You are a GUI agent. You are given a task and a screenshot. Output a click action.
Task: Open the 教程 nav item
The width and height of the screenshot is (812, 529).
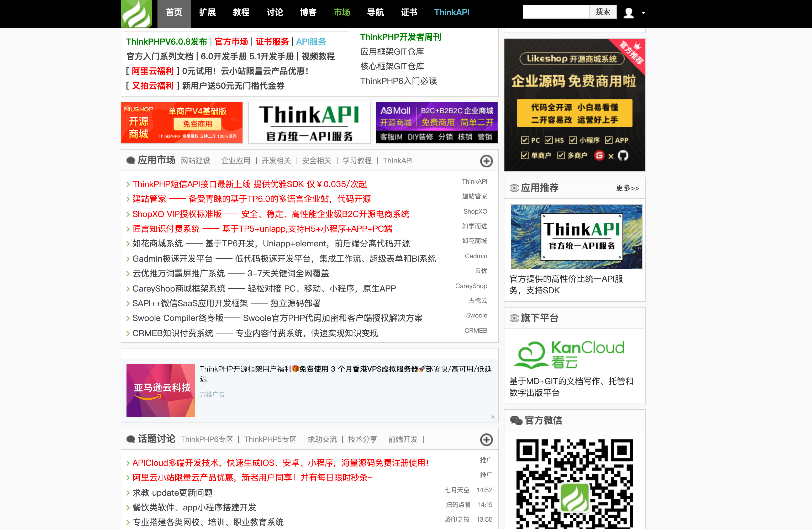click(241, 13)
